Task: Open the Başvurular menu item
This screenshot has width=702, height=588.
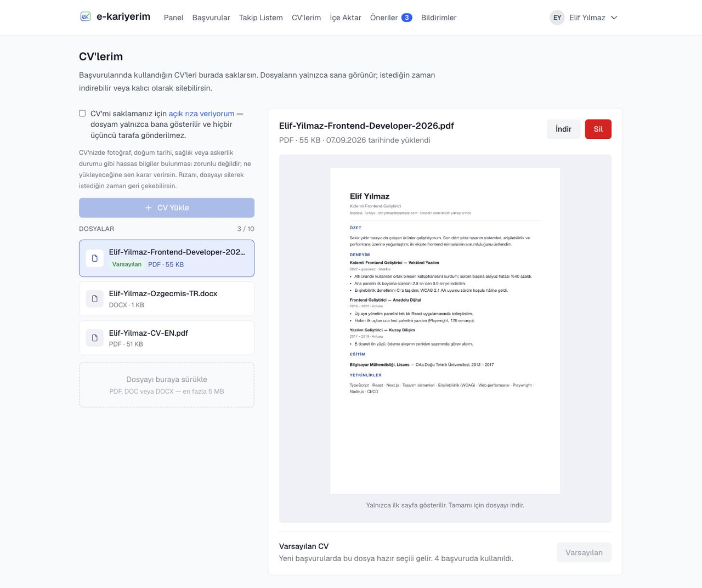Action: point(211,18)
